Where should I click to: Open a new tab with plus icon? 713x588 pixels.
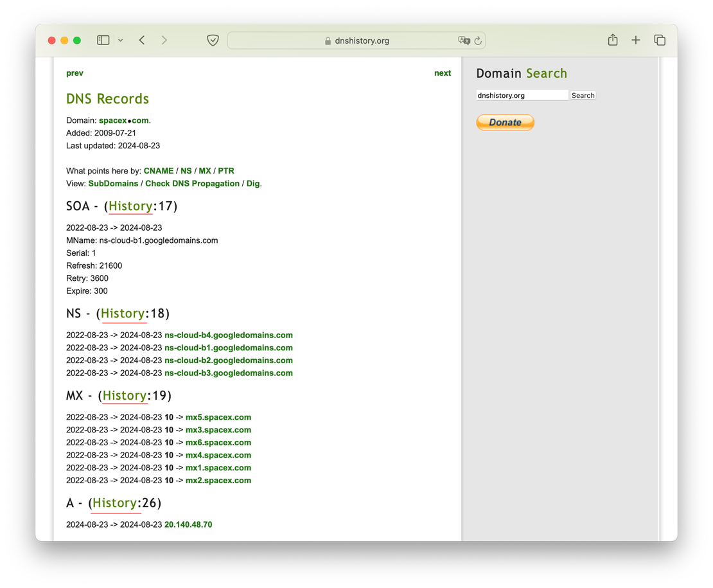635,40
